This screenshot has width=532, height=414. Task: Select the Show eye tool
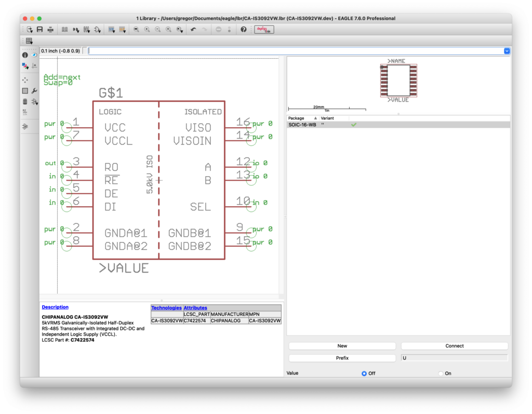(x=34, y=55)
